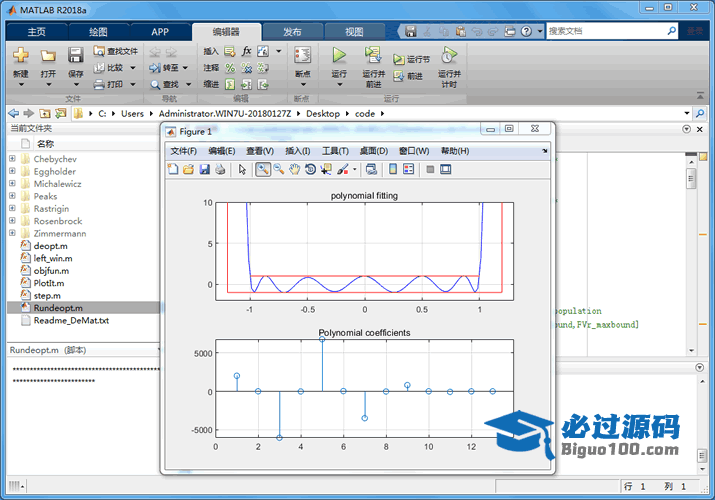Insert a colorbar using the figure toolbar

pos(393,169)
